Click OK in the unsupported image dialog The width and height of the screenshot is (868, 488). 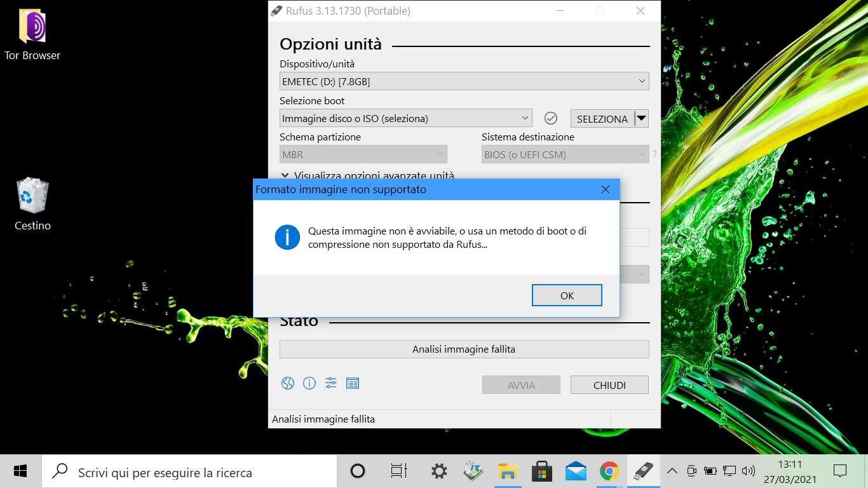pyautogui.click(x=567, y=295)
